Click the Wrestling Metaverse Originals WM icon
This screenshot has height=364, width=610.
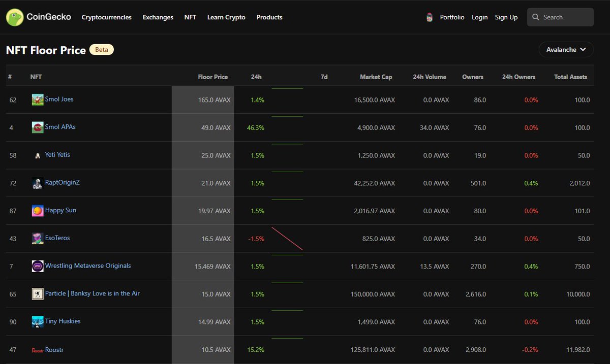pyautogui.click(x=38, y=266)
